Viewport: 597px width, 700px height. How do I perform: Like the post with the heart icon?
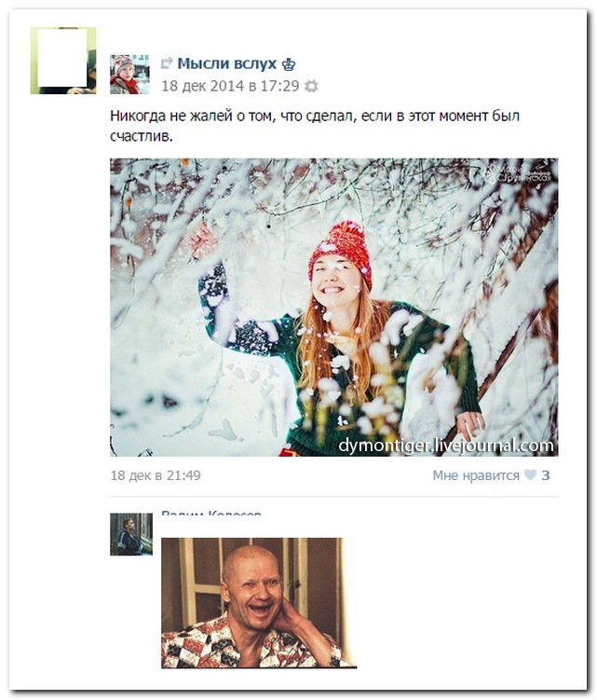click(x=530, y=475)
